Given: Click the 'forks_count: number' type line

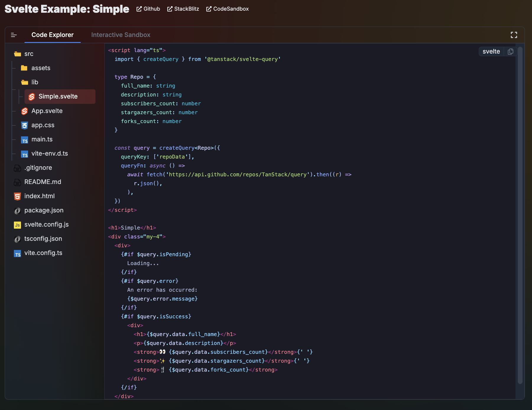Looking at the screenshot, I should point(151,121).
